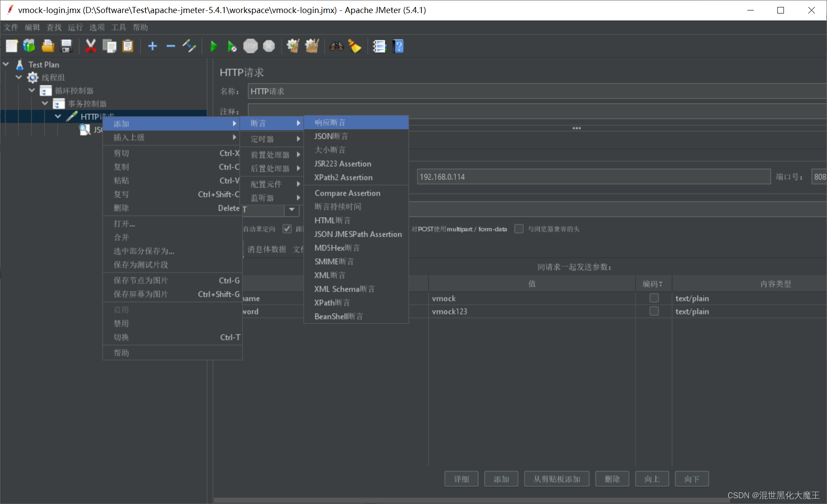Viewport: 827px width, 504px height.
Task: Start the test with green play icon
Action: coord(214,46)
